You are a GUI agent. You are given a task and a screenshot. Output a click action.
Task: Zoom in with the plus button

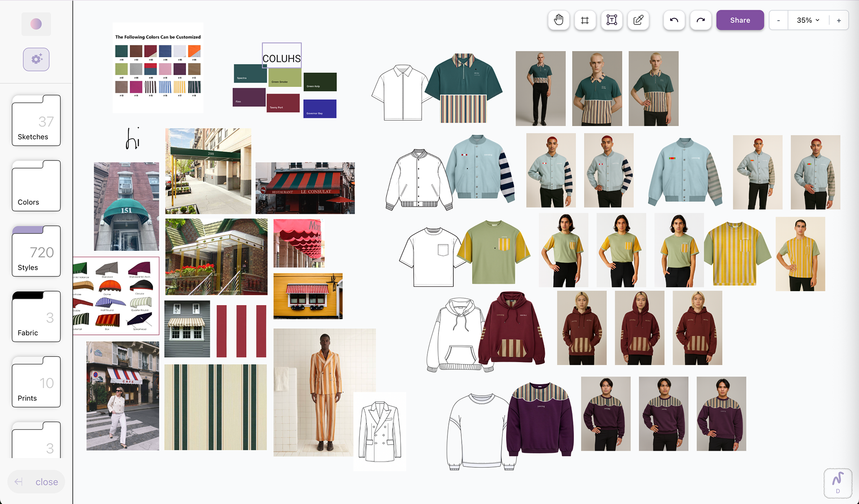click(x=839, y=20)
